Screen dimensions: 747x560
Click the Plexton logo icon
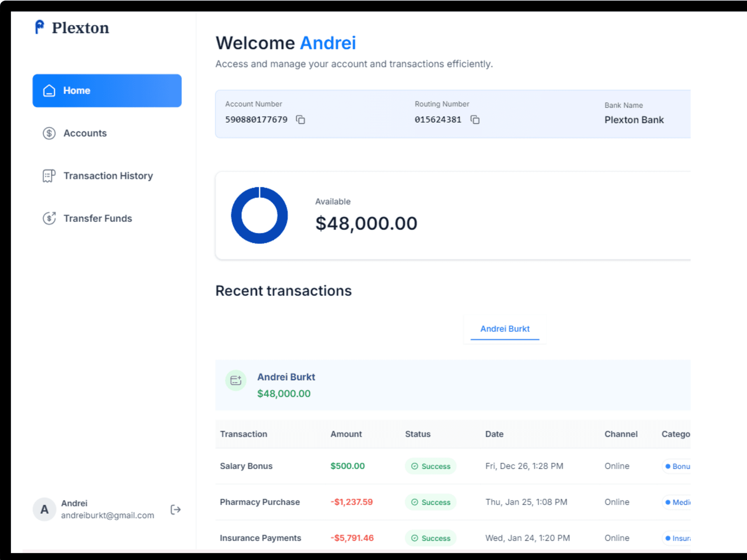pos(40,27)
